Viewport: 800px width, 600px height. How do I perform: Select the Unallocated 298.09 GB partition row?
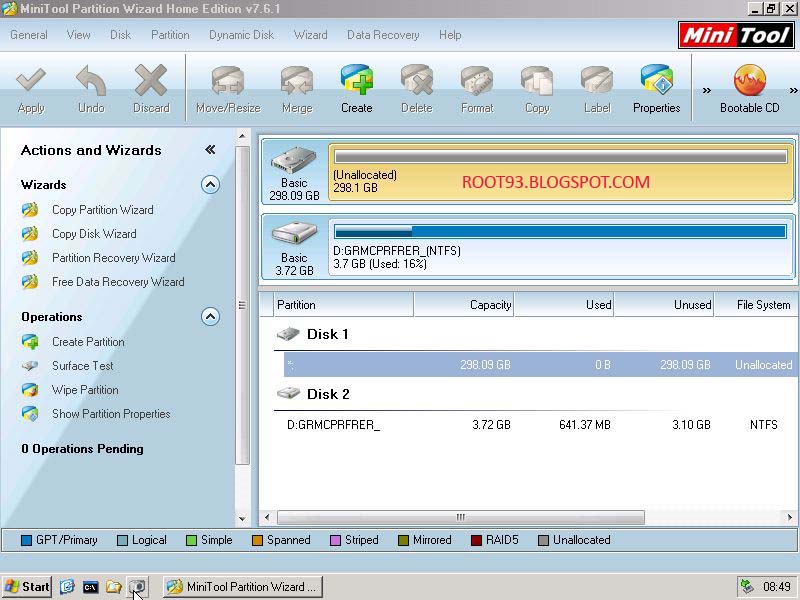pyautogui.click(x=540, y=365)
